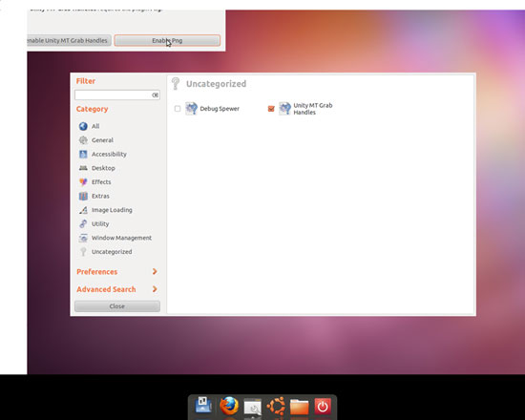Screen dimensions: 525x420
Task: Enable the Debug Spewer checkbox
Action: pyautogui.click(x=178, y=109)
